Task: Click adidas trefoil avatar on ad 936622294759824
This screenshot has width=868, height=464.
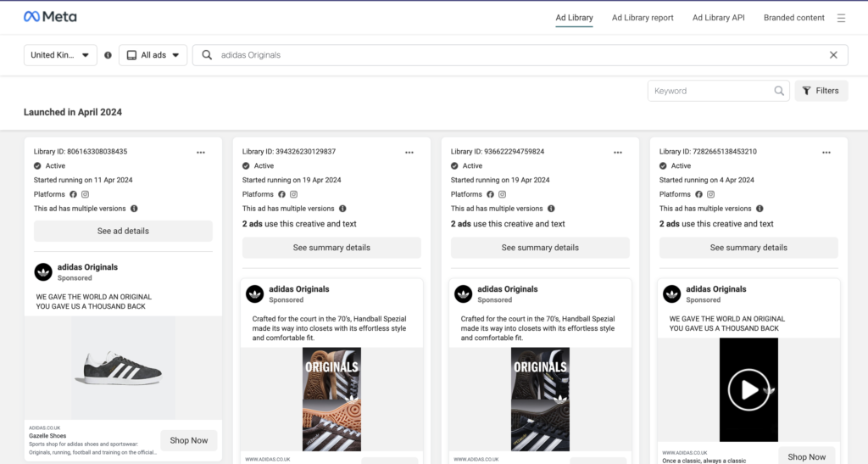Action: click(x=464, y=294)
